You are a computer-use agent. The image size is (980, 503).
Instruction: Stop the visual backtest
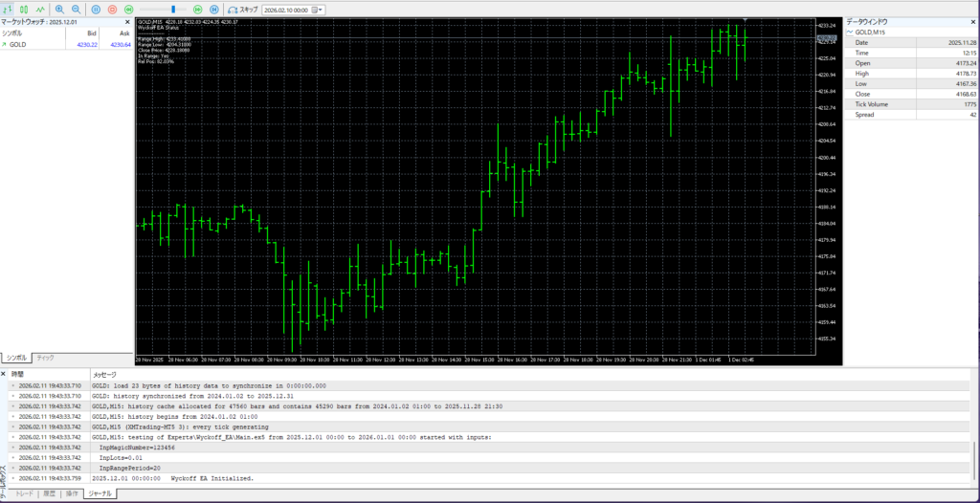[112, 9]
